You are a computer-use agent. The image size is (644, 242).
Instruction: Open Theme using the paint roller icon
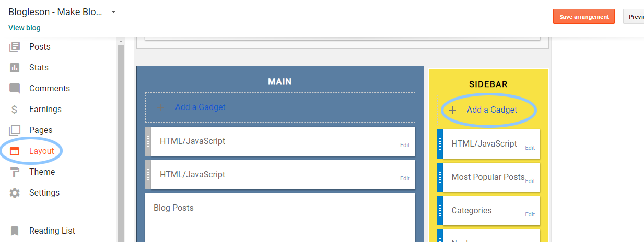15,172
